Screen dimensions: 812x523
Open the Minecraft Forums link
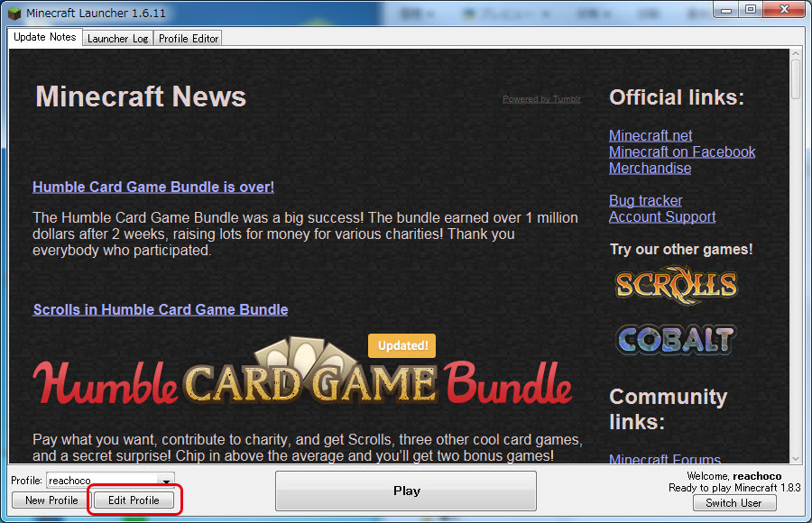coord(665,458)
